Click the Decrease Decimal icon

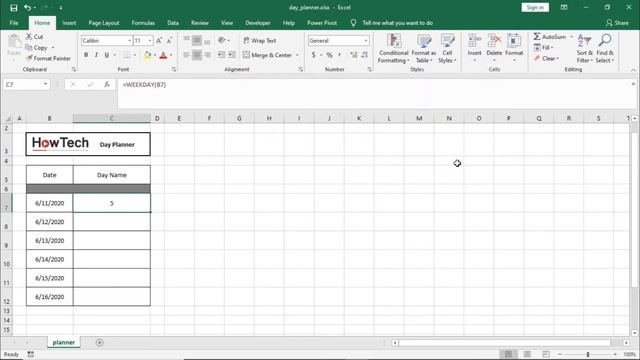tap(364, 55)
